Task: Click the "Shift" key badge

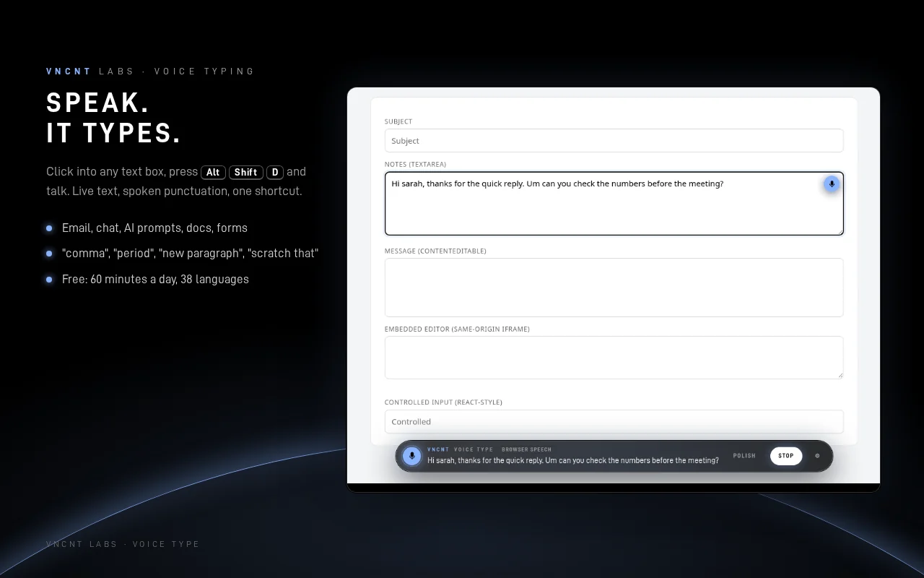Action: (245, 172)
